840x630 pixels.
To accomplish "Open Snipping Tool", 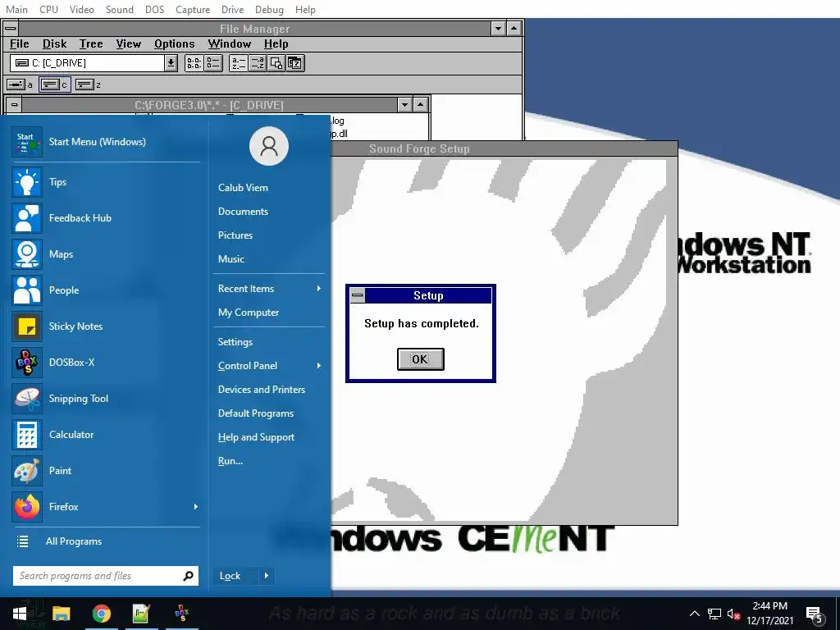I will [x=106, y=399].
